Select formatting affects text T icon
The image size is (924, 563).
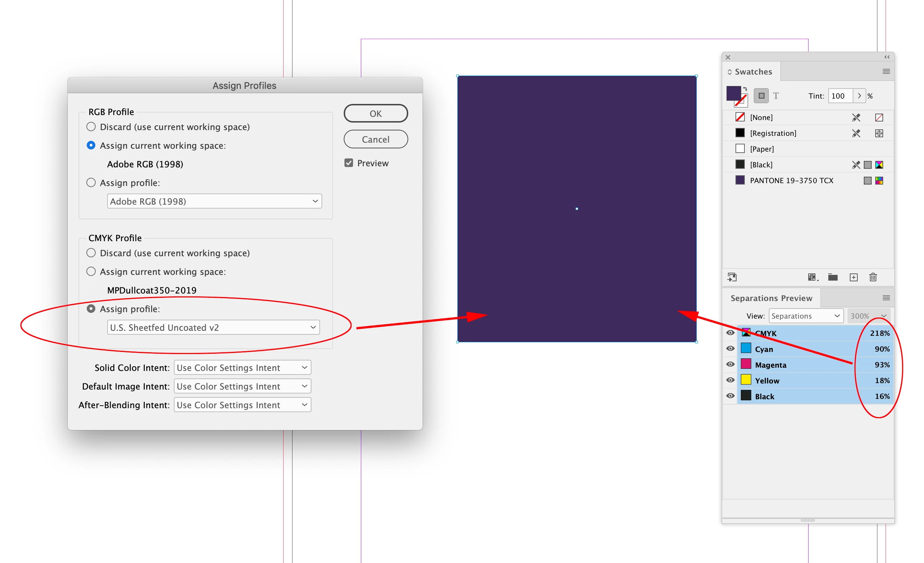pos(776,96)
